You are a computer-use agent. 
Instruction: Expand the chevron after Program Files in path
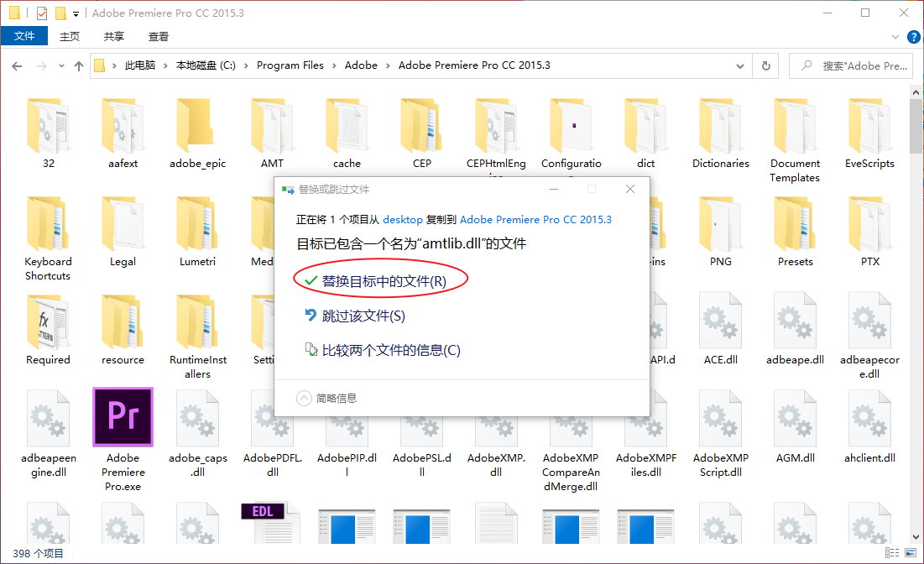point(334,65)
